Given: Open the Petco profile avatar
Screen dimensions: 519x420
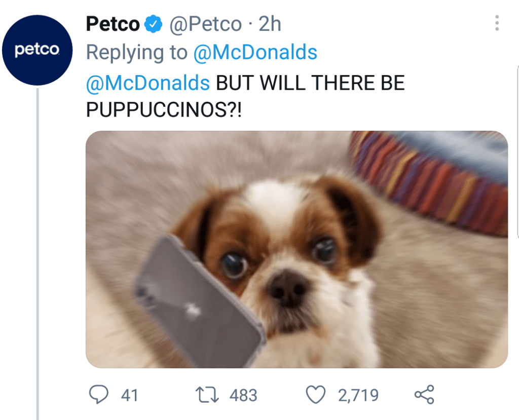Looking at the screenshot, I should (37, 50).
